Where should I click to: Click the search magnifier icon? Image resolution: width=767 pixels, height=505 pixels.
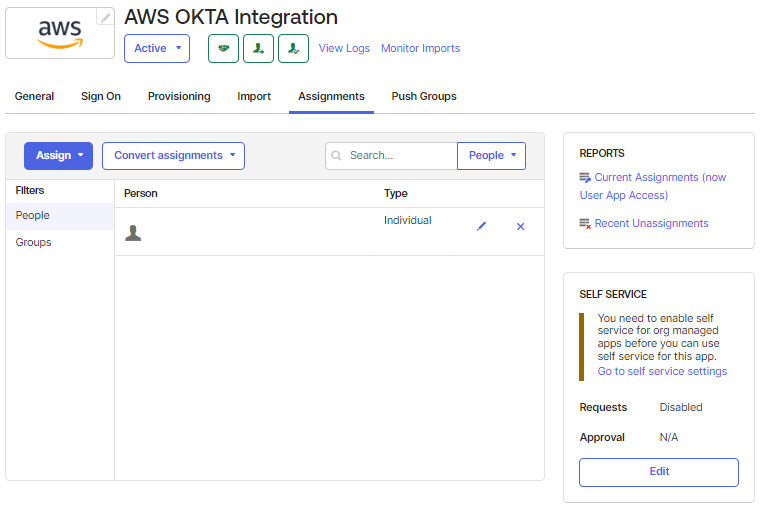(337, 156)
